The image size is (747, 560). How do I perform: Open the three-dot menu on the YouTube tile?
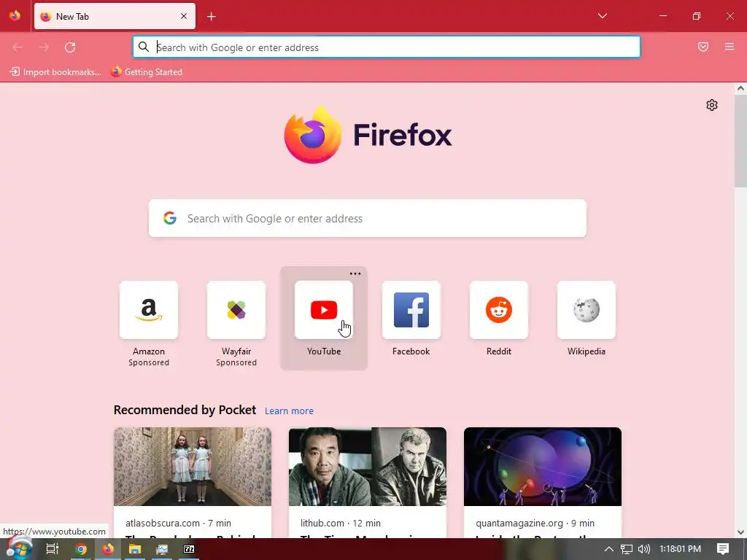[355, 273]
